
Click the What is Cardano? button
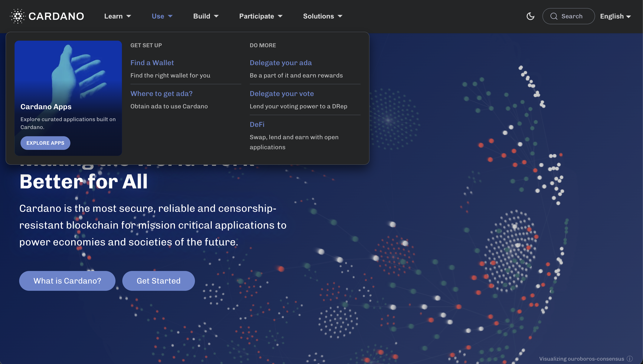click(67, 281)
